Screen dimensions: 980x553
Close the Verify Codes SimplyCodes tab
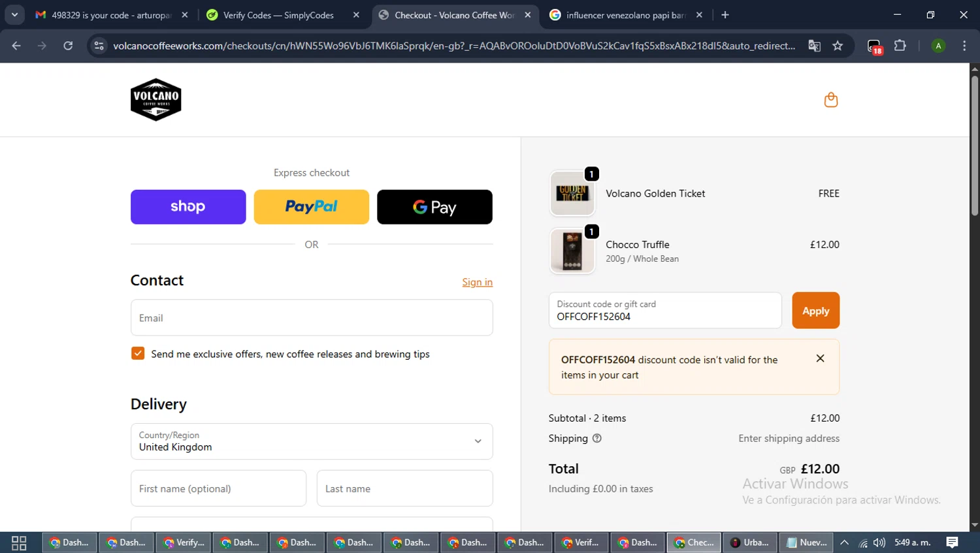pos(356,15)
